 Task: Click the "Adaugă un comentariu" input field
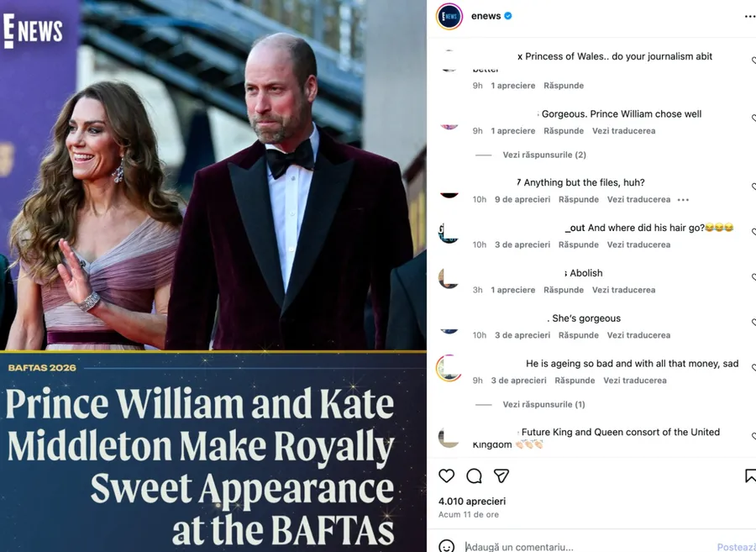580,547
